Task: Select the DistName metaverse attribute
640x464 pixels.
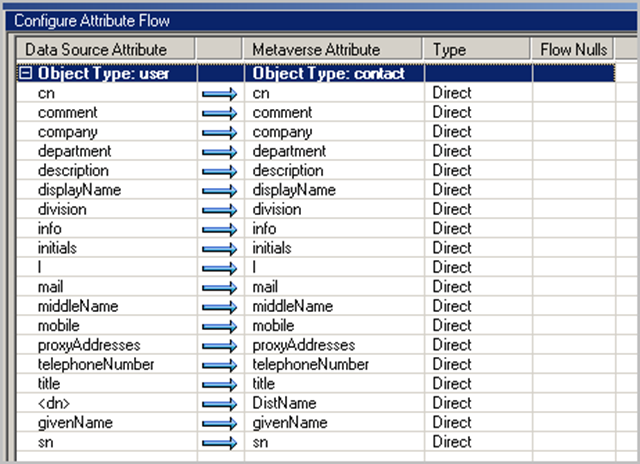Action: point(283,403)
